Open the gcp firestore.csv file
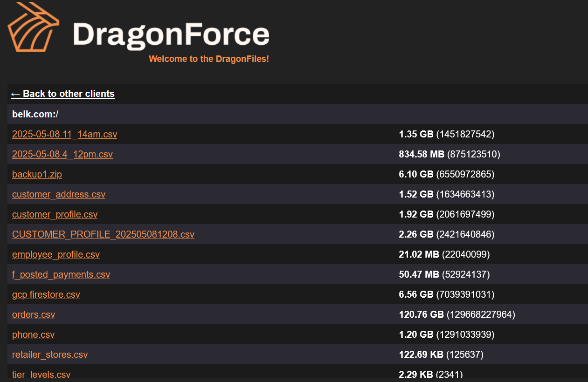 (x=46, y=294)
